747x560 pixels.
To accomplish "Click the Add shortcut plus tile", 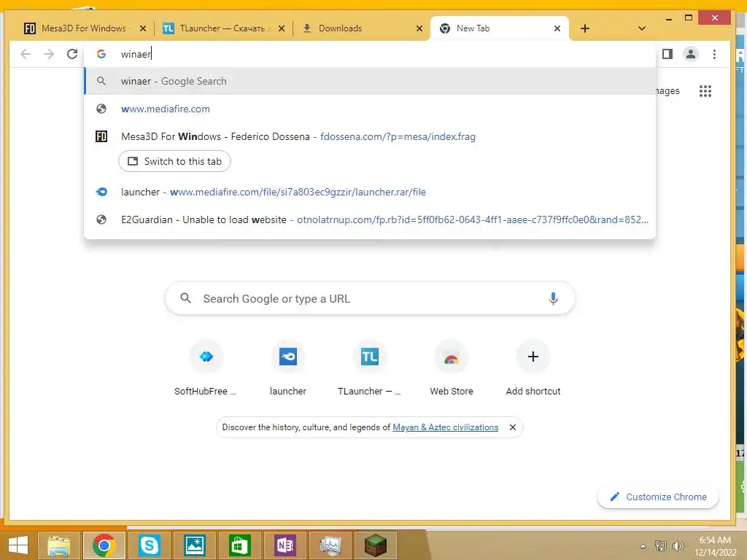I will 533,368.
